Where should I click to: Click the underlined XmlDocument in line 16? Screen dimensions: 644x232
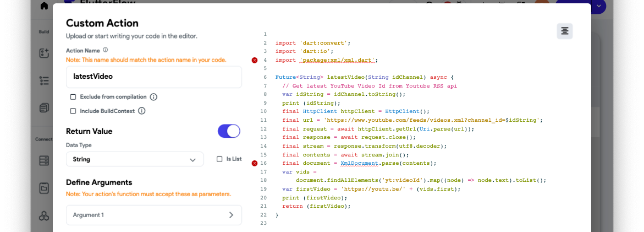point(359,163)
